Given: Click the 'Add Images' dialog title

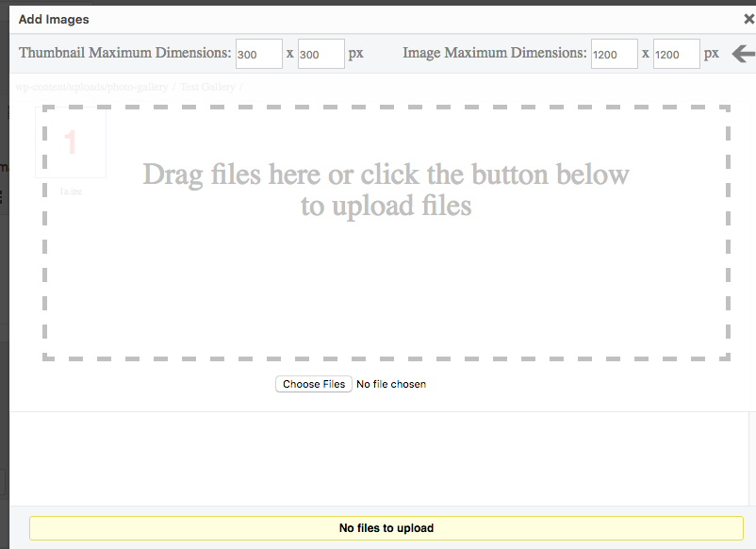Looking at the screenshot, I should tap(54, 19).
